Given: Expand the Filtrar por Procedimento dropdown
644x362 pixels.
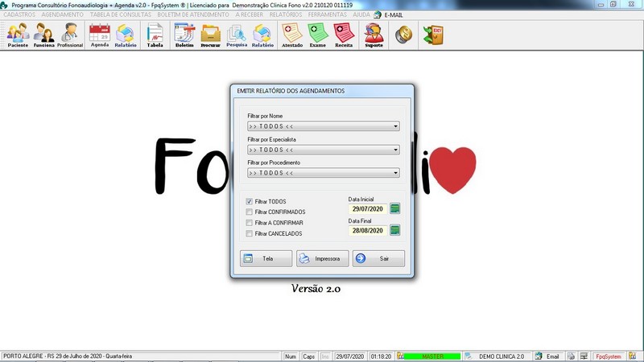Looking at the screenshot, I should [x=395, y=173].
